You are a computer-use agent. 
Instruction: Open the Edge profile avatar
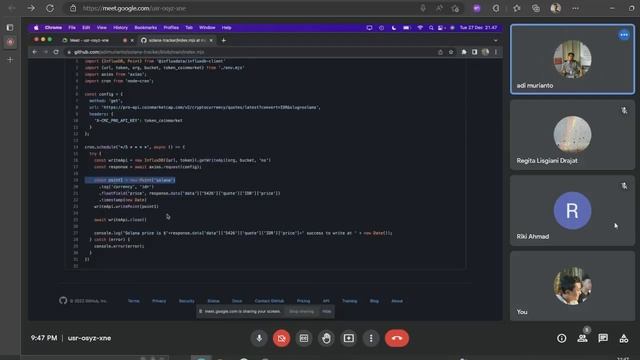point(556,8)
